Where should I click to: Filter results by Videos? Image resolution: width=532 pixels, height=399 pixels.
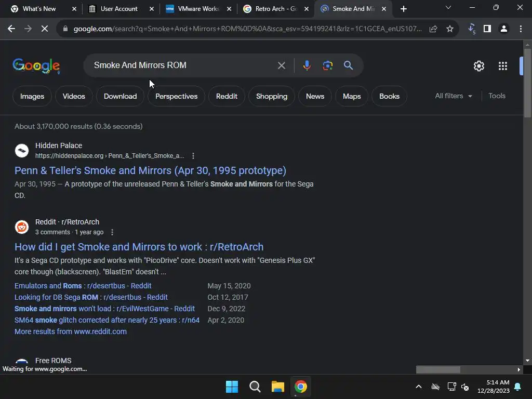(x=74, y=96)
